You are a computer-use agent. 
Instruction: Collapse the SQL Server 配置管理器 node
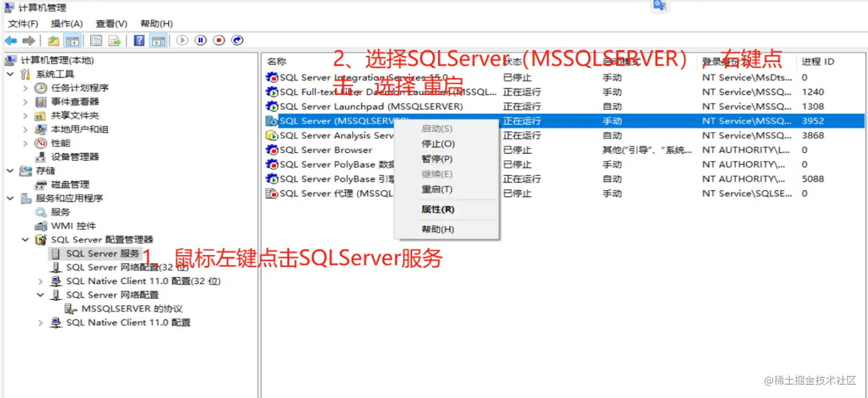coord(25,239)
